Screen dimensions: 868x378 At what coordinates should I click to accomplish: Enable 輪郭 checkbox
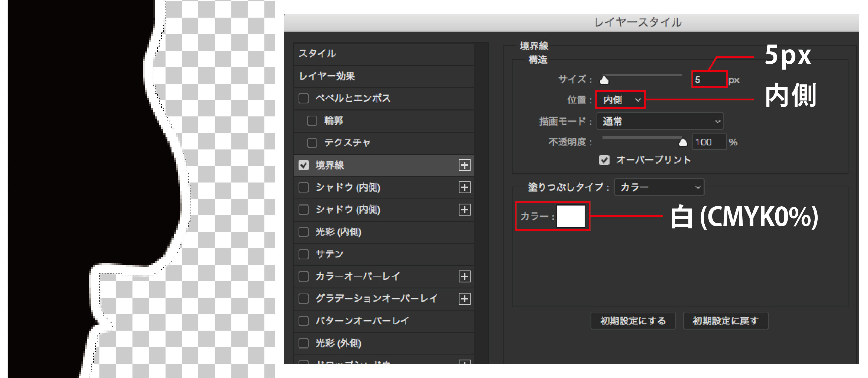coord(312,120)
